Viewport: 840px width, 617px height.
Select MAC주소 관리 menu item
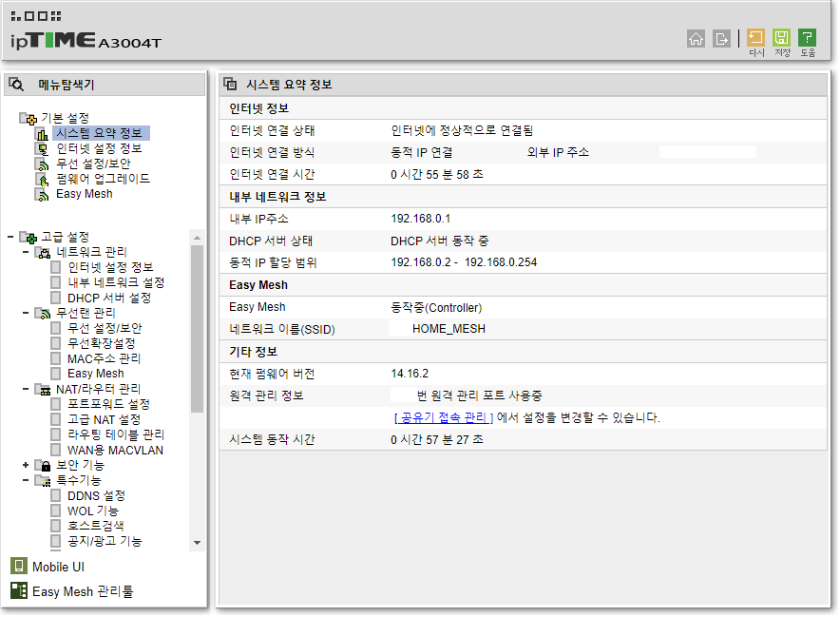pos(104,358)
